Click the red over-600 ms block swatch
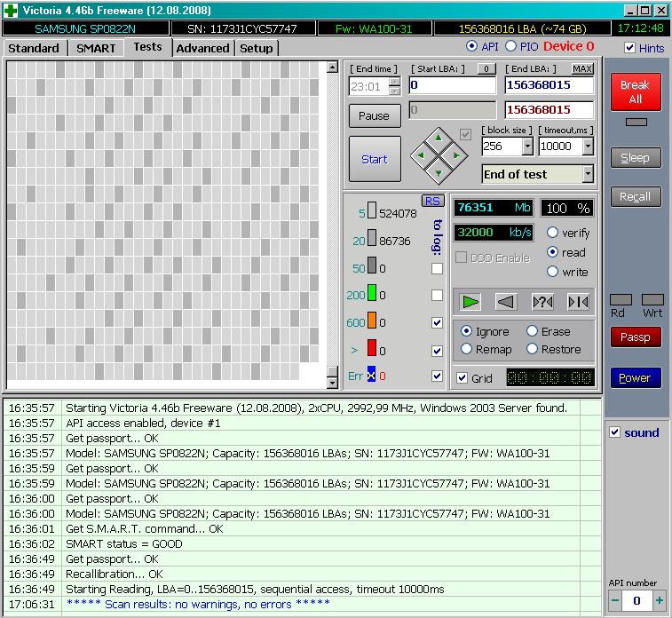 point(372,347)
